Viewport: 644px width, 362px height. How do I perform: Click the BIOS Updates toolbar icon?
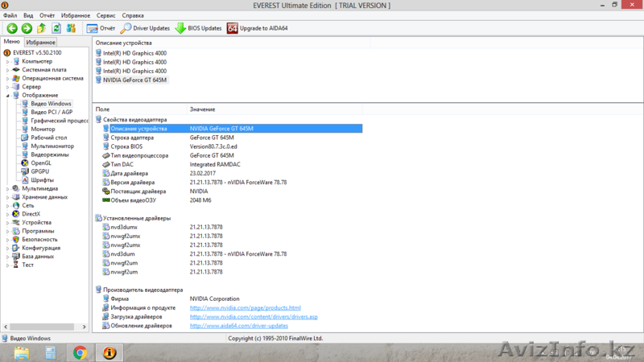pos(198,28)
